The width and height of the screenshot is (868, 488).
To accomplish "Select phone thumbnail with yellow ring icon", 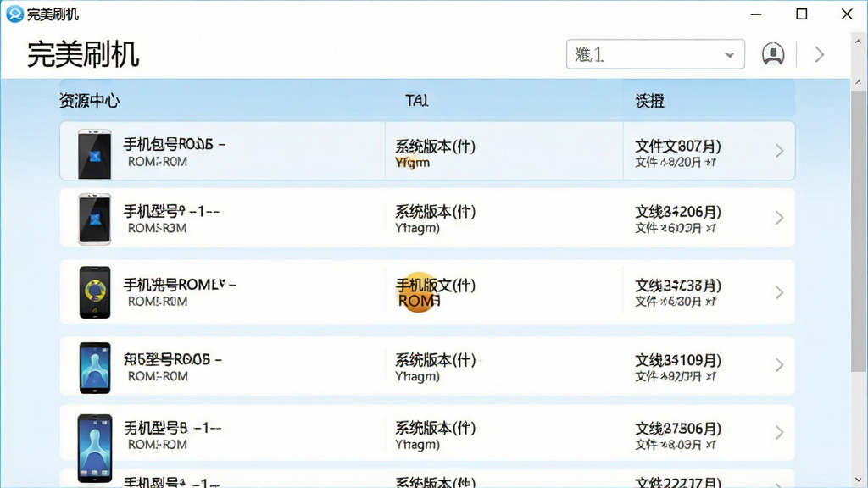I will coord(95,292).
